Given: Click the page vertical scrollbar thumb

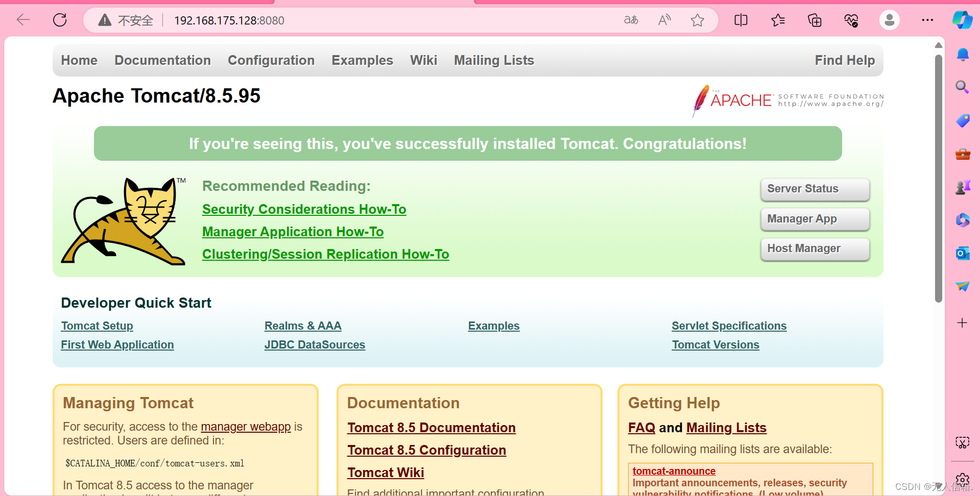Looking at the screenshot, I should (x=939, y=179).
